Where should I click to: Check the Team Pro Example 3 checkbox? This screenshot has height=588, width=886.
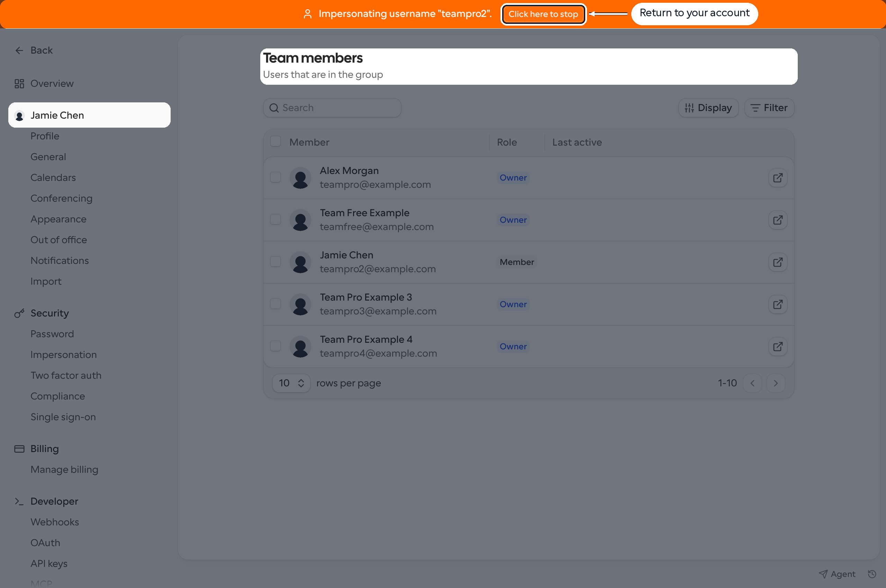tap(275, 304)
